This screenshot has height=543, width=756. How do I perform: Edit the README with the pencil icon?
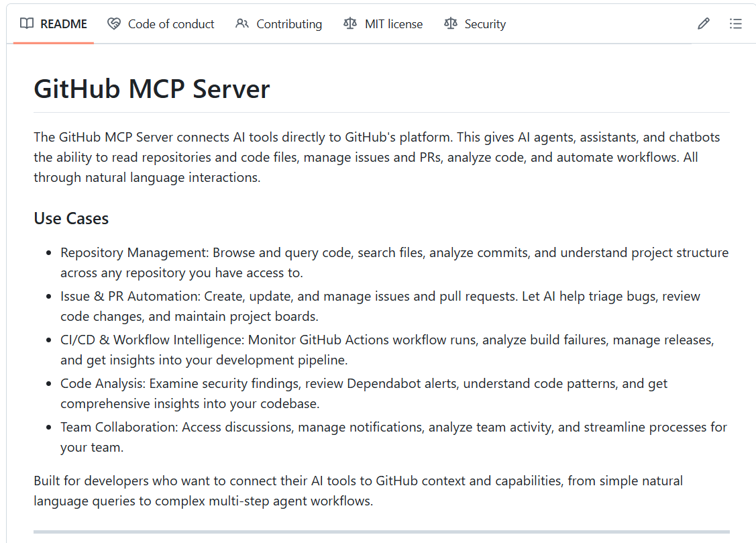(704, 23)
